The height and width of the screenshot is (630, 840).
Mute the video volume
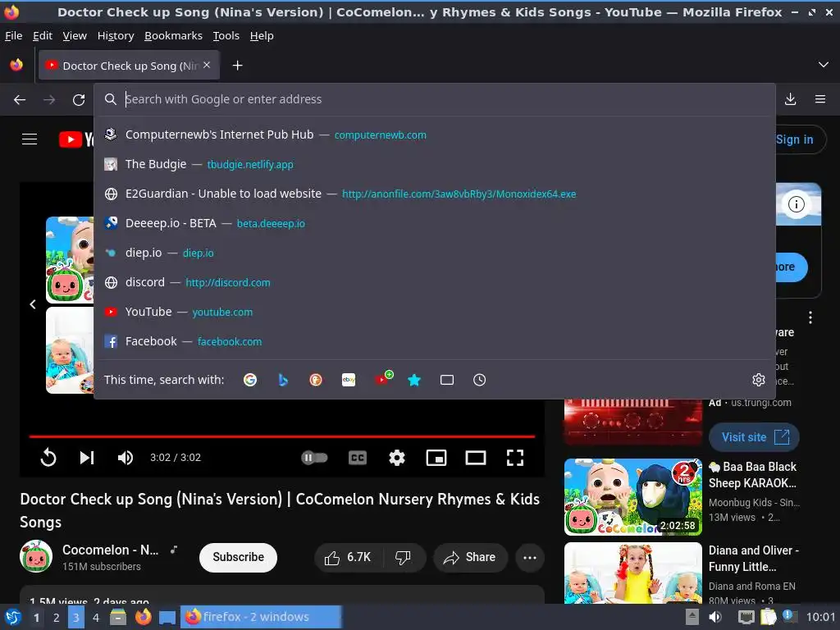(x=126, y=458)
